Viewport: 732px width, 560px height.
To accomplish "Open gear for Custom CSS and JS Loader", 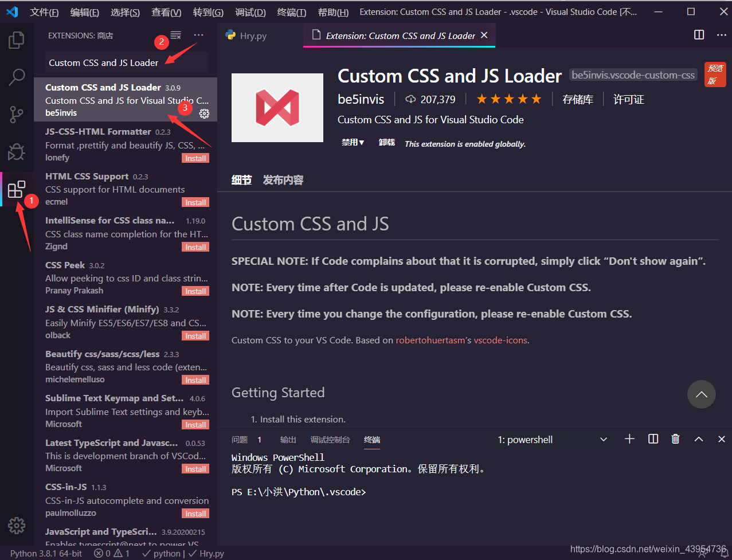I will pyautogui.click(x=204, y=113).
